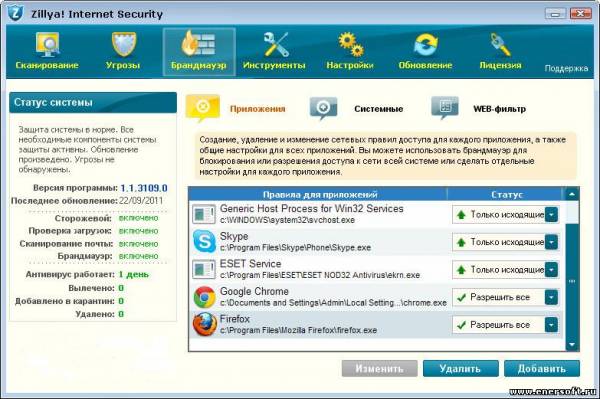Open status dropdown for Google Chrome
The width and height of the screenshot is (600, 399).
click(551, 297)
